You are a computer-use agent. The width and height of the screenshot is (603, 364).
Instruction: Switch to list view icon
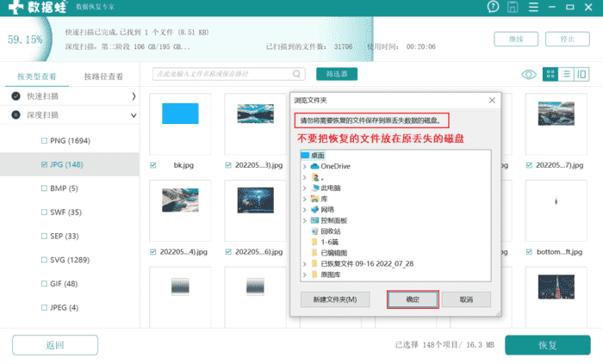coord(566,74)
